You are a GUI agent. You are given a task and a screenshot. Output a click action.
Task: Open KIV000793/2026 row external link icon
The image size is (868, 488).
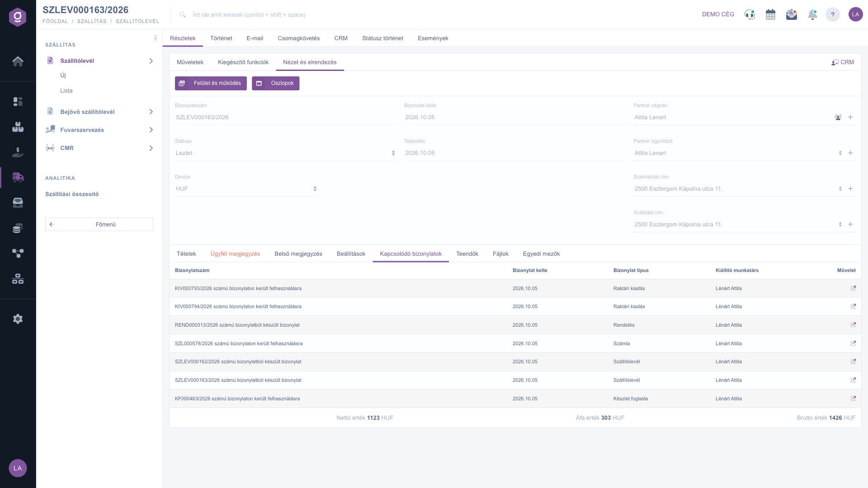853,288
